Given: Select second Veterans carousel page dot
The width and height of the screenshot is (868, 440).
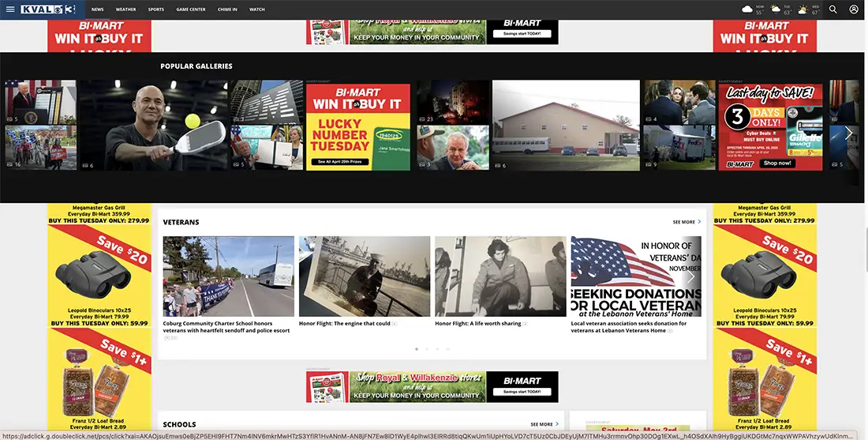Looking at the screenshot, I should pos(427,349).
